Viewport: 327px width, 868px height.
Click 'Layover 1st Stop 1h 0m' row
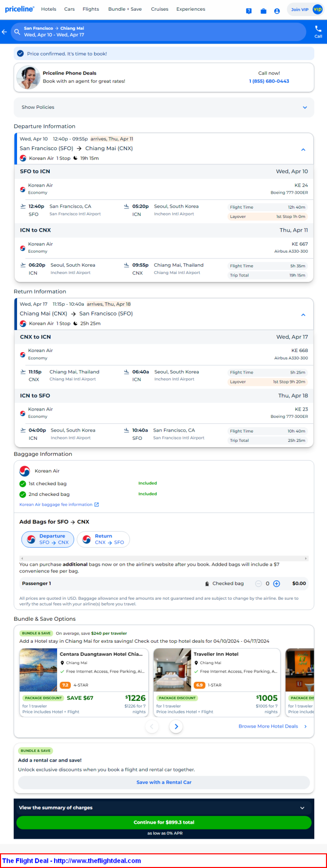click(x=267, y=217)
